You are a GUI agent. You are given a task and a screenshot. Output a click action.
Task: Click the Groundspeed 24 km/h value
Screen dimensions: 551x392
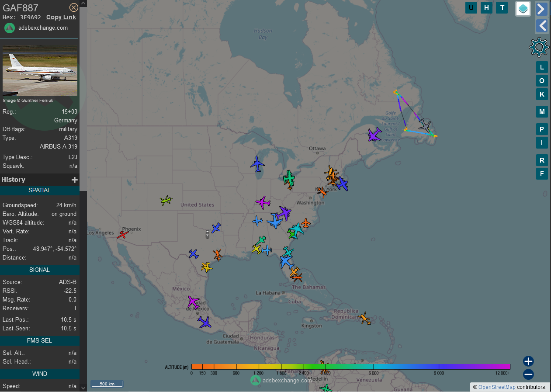point(66,205)
